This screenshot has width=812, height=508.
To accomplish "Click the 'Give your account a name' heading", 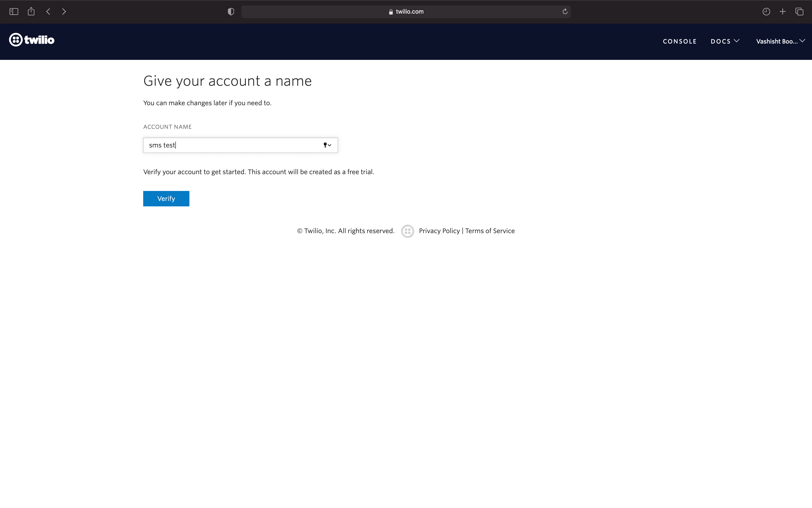I will (x=227, y=81).
